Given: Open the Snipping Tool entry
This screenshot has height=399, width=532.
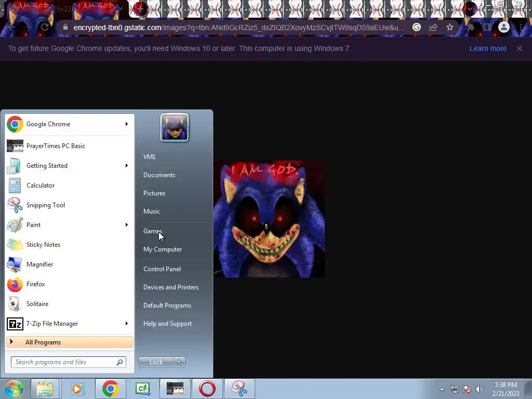Looking at the screenshot, I should (x=69, y=205).
